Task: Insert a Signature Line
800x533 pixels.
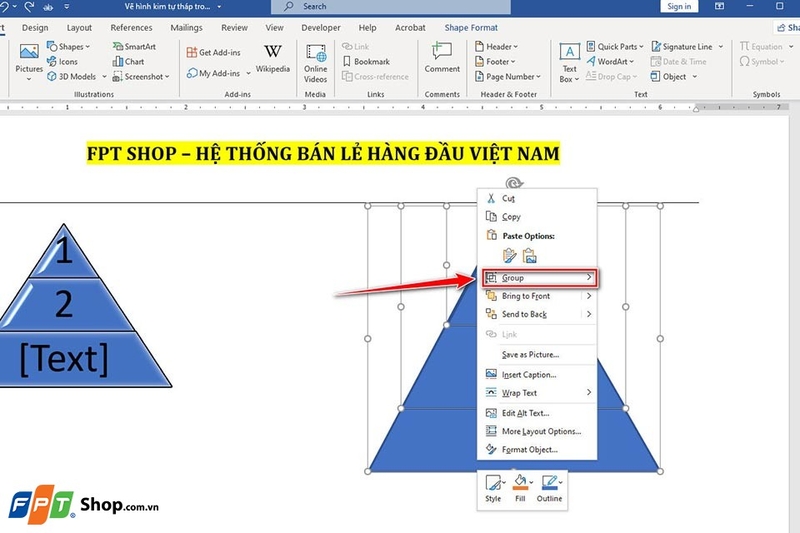Action: point(682,46)
